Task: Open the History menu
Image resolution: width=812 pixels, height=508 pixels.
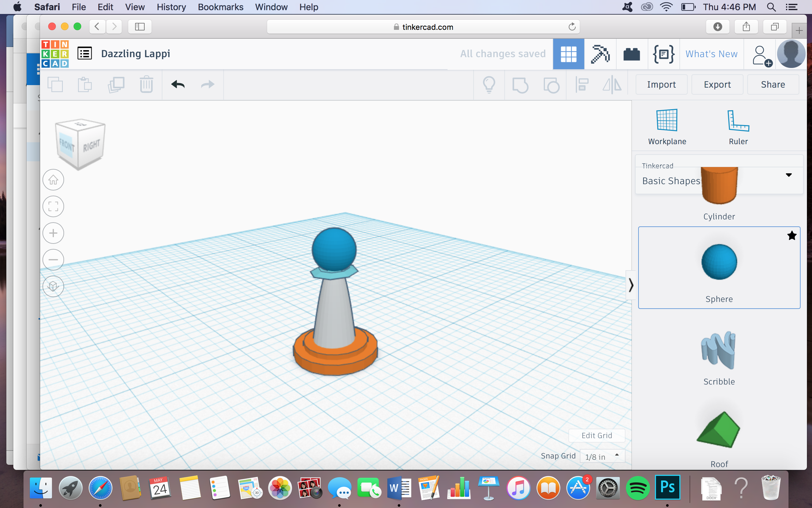Action: tap(171, 7)
